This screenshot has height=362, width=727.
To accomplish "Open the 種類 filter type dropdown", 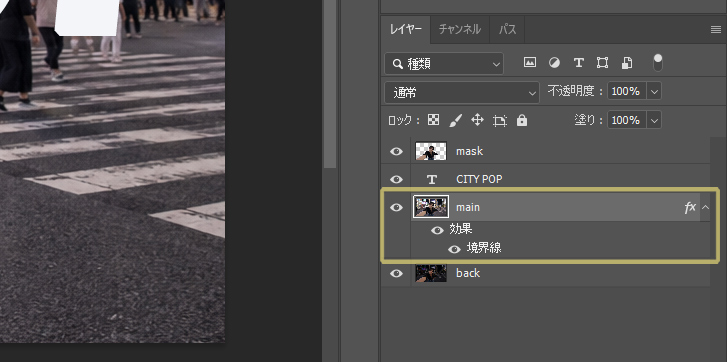I will click(444, 64).
